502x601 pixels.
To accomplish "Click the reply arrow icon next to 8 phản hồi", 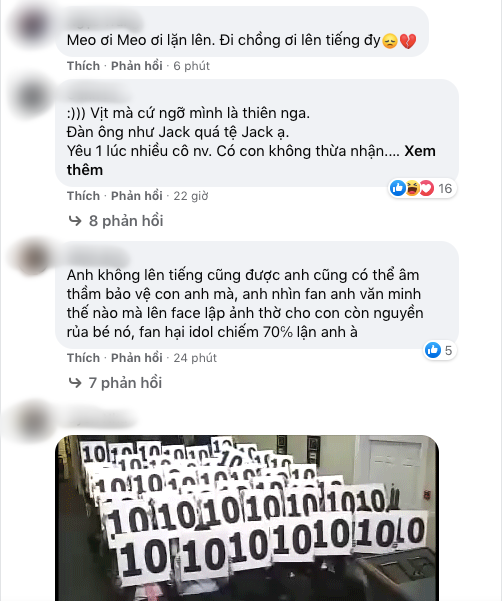I will point(75,221).
